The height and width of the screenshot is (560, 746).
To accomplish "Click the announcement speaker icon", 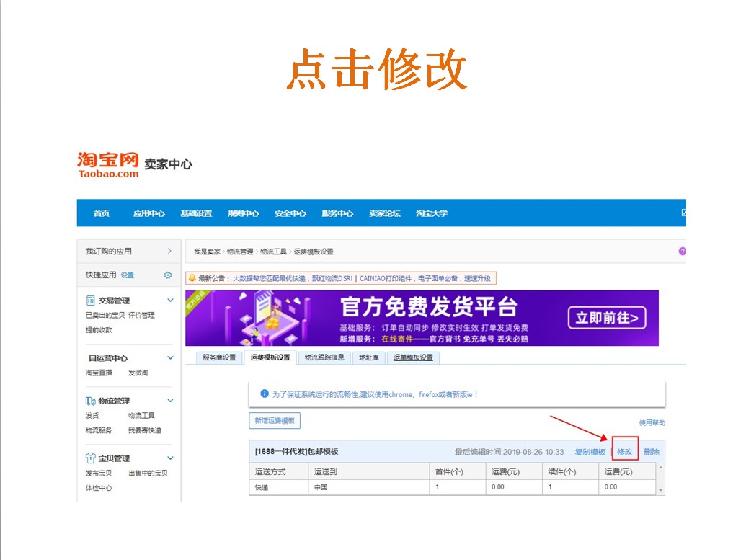I will 193,277.
